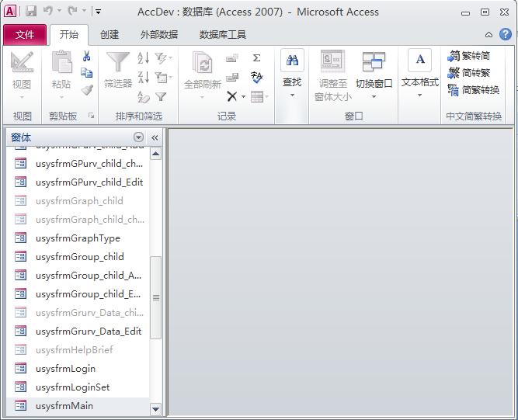
Task: Click the Redo icon in title bar
Action: [x=72, y=11]
